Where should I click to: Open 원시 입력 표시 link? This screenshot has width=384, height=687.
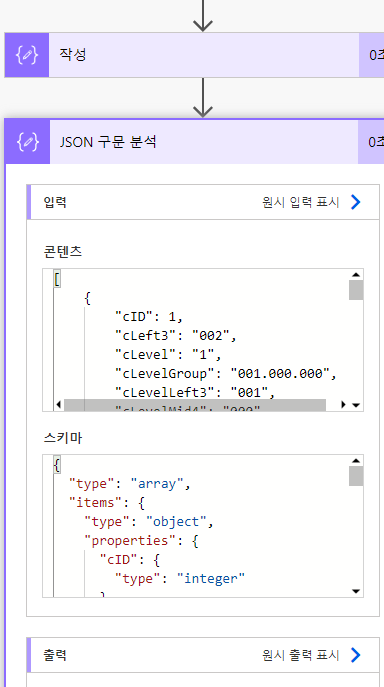click(301, 202)
